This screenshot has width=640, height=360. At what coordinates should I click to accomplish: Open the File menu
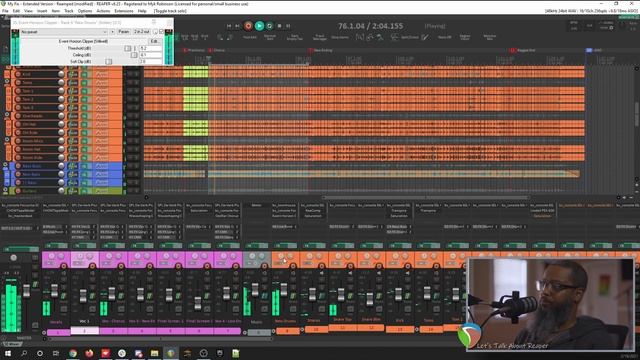point(5,11)
